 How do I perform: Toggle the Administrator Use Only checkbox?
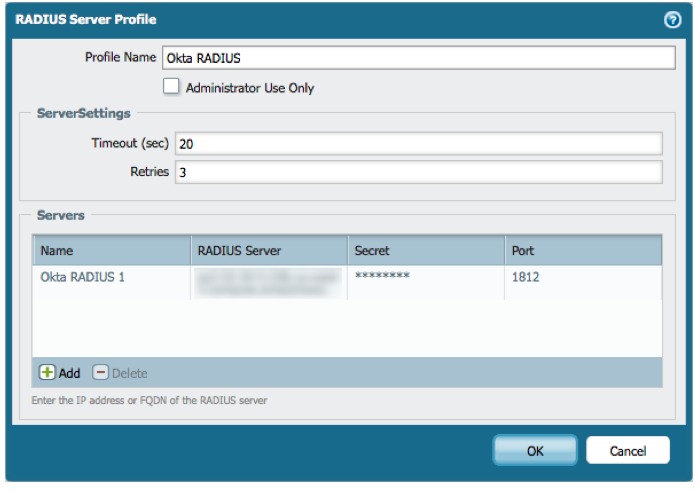pos(171,87)
